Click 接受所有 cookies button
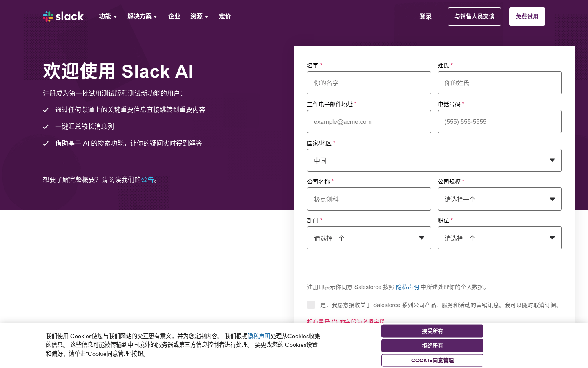The height and width of the screenshot is (368, 588). tap(432, 331)
